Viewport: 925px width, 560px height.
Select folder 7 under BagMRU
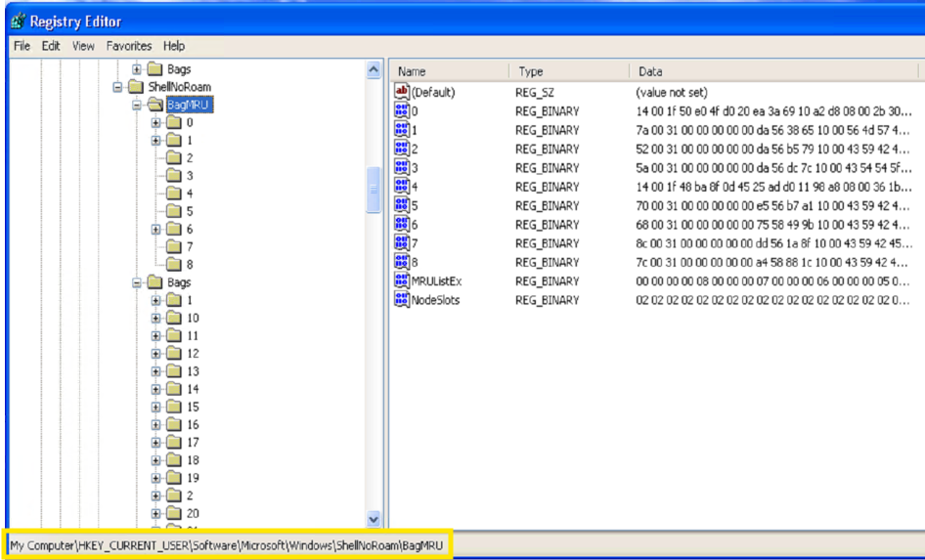(x=179, y=247)
